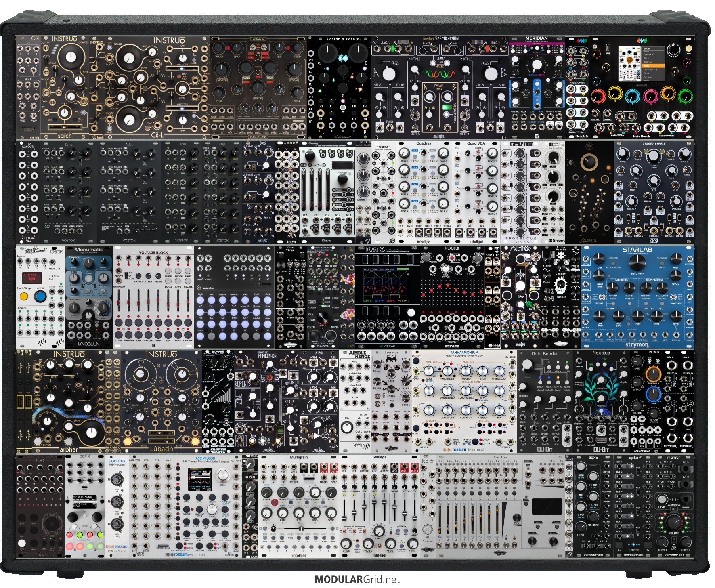Click the STARLAB title text
715x588 pixels.
637,250
